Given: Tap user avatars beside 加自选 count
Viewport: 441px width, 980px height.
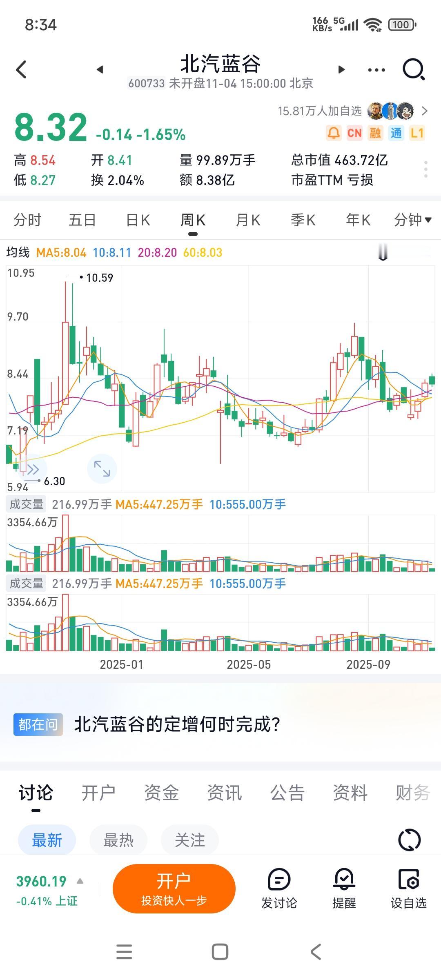Looking at the screenshot, I should (391, 111).
